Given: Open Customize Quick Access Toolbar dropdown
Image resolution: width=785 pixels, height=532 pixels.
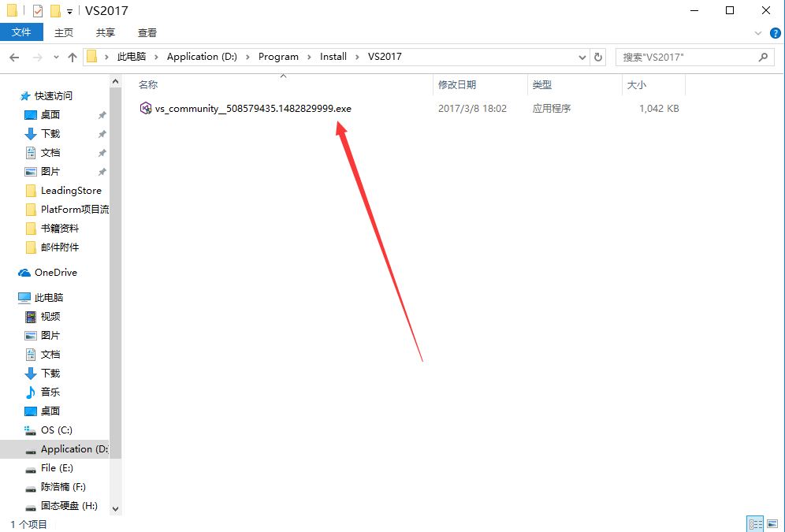Looking at the screenshot, I should coord(69,11).
